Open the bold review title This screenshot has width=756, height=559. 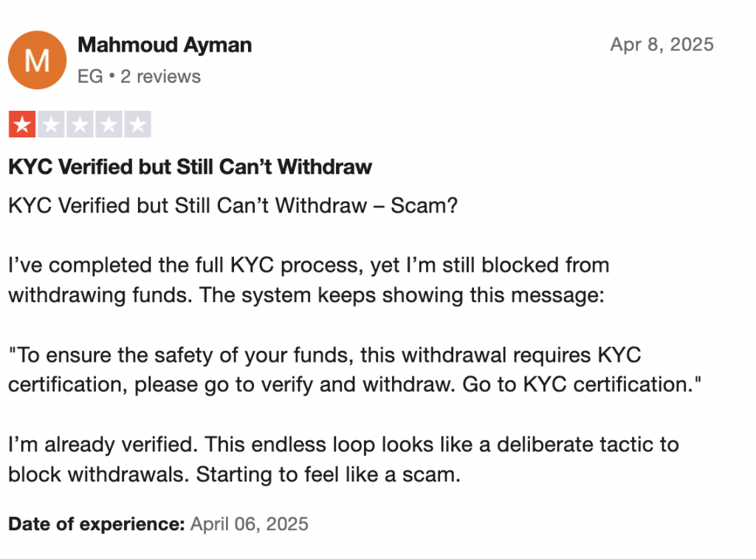click(x=190, y=167)
